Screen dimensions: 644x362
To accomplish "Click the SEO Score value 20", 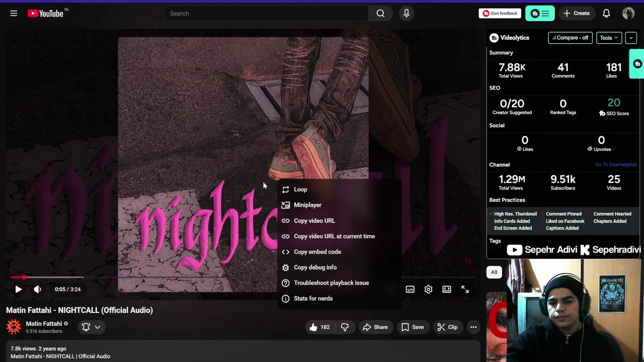I will pos(614,103).
